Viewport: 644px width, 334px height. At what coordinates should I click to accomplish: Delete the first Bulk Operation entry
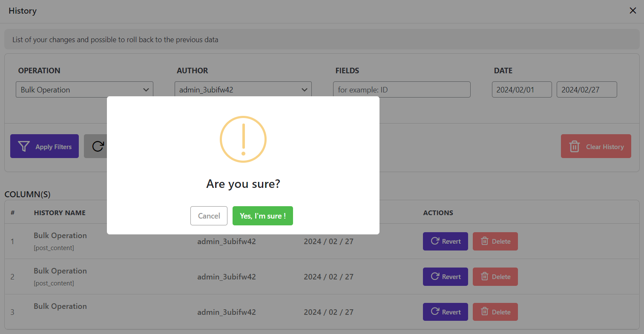coord(495,241)
